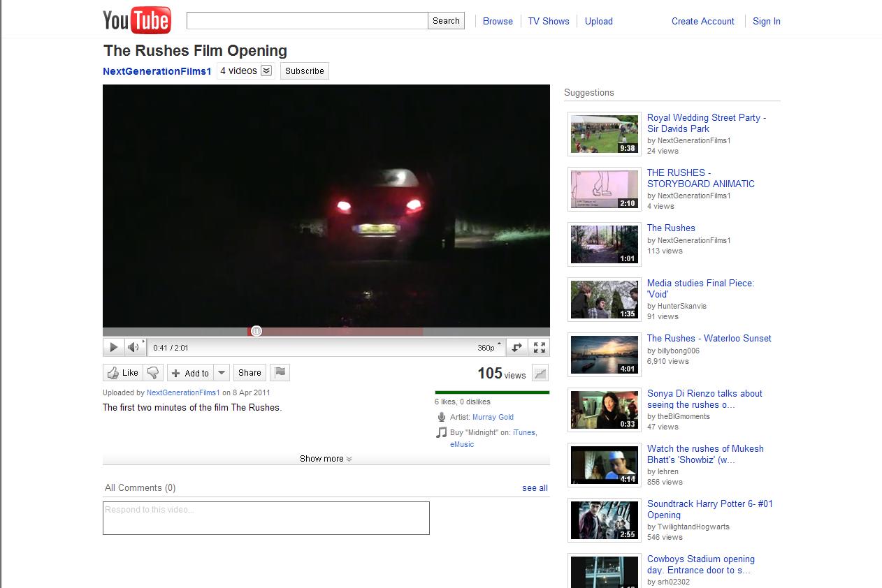Image resolution: width=882 pixels, height=588 pixels.
Task: Click the Artist microphone icon
Action: coord(442,417)
